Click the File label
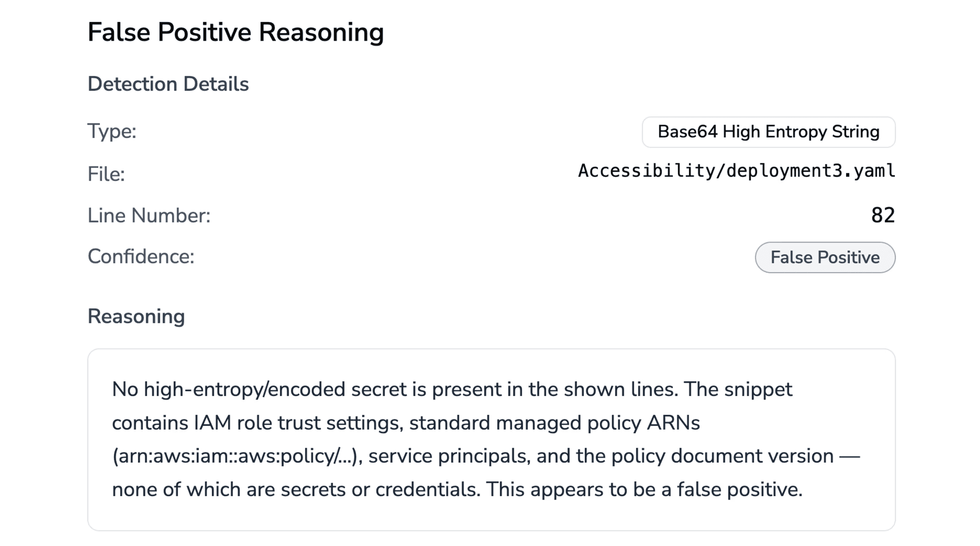Screen dimensions: 980x546 click(x=106, y=174)
